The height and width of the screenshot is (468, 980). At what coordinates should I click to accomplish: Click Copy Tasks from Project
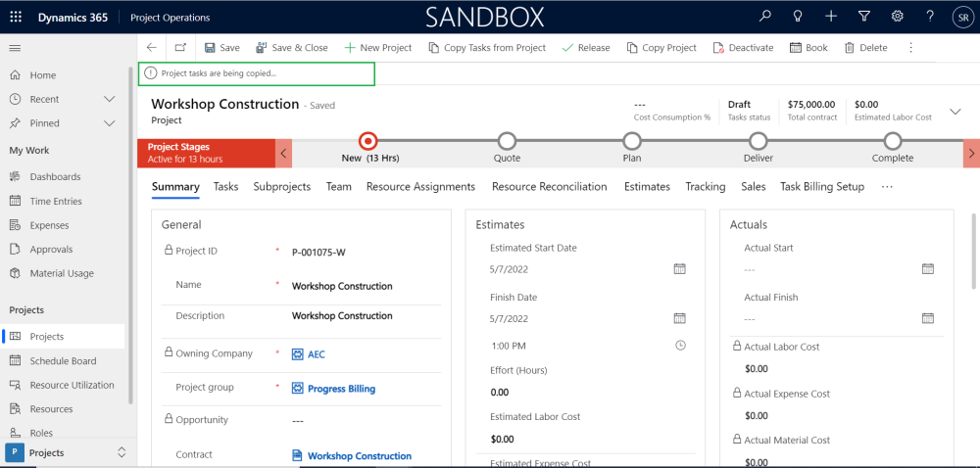(x=487, y=47)
